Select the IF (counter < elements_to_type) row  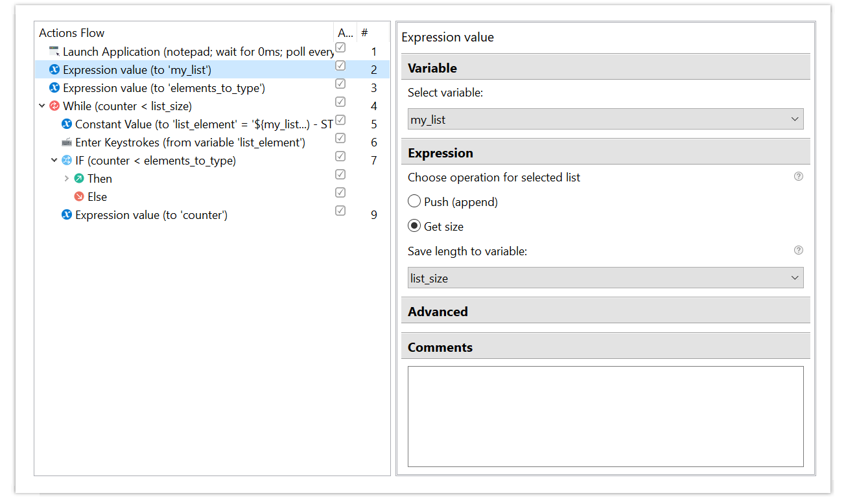(212, 160)
